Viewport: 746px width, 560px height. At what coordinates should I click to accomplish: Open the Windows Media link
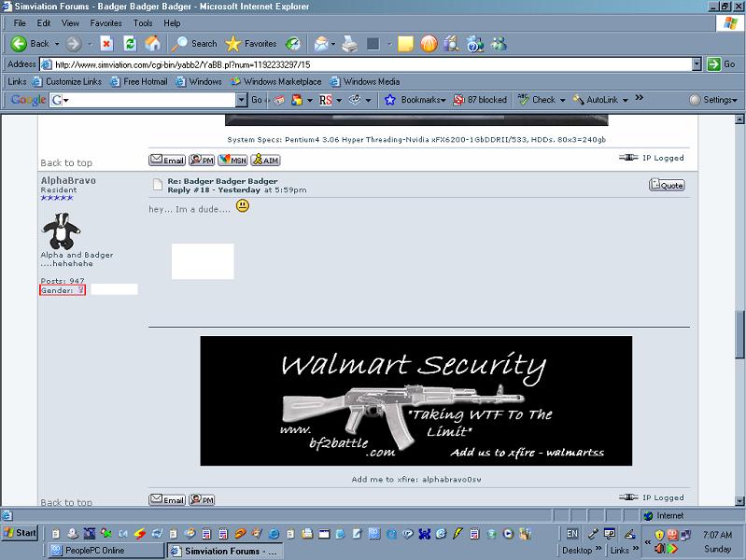tap(365, 82)
